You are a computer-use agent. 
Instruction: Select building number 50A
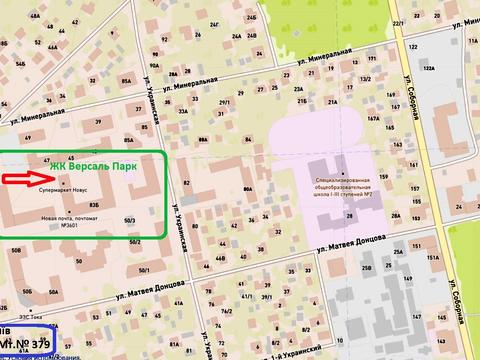pyautogui.click(x=53, y=292)
